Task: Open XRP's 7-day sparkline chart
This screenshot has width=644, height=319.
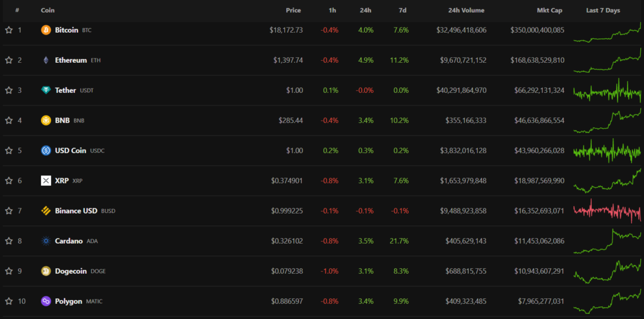Action: [x=607, y=181]
